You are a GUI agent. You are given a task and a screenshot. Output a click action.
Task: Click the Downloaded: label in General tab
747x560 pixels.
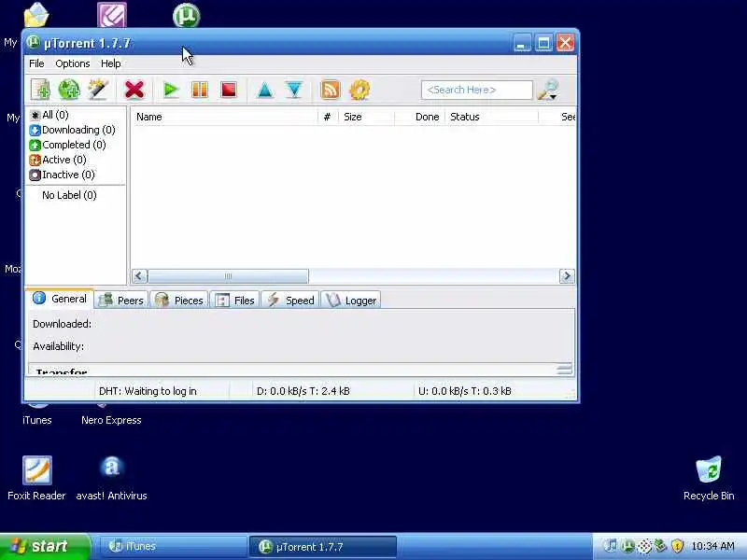click(x=62, y=324)
